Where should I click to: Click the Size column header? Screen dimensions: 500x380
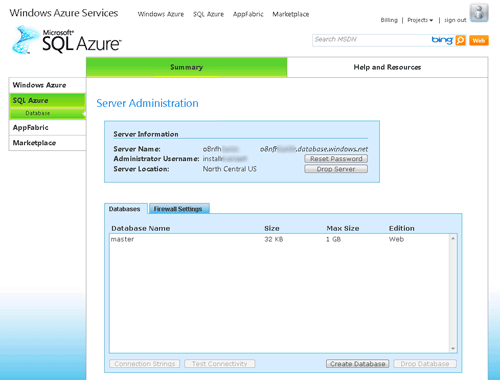coord(272,228)
